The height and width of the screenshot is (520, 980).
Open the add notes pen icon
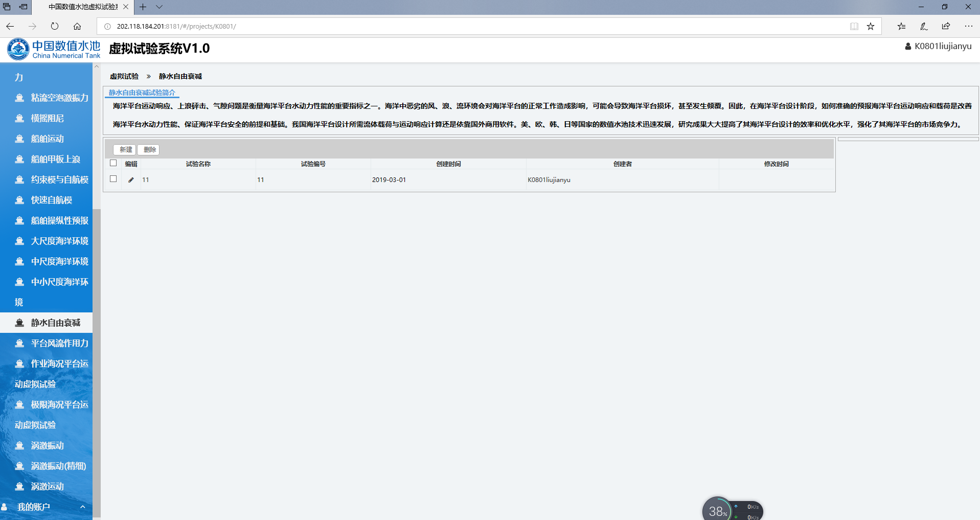tap(923, 26)
